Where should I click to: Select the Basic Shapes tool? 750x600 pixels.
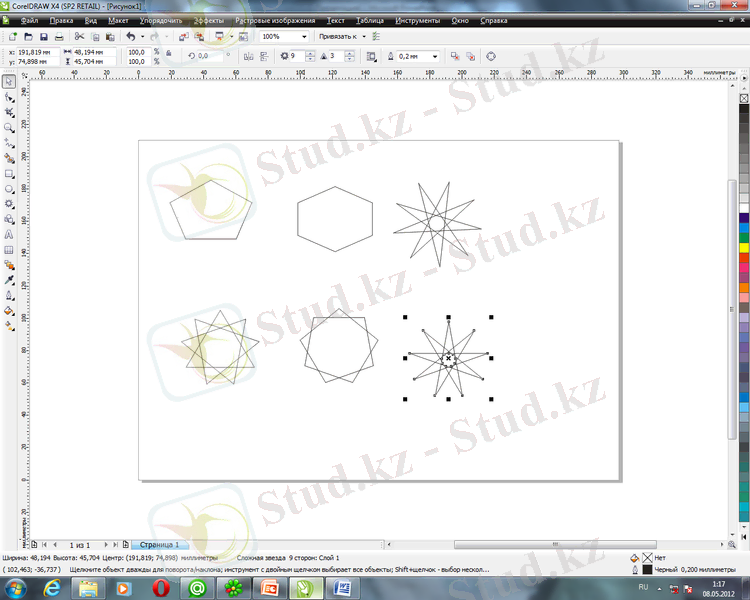[x=9, y=219]
